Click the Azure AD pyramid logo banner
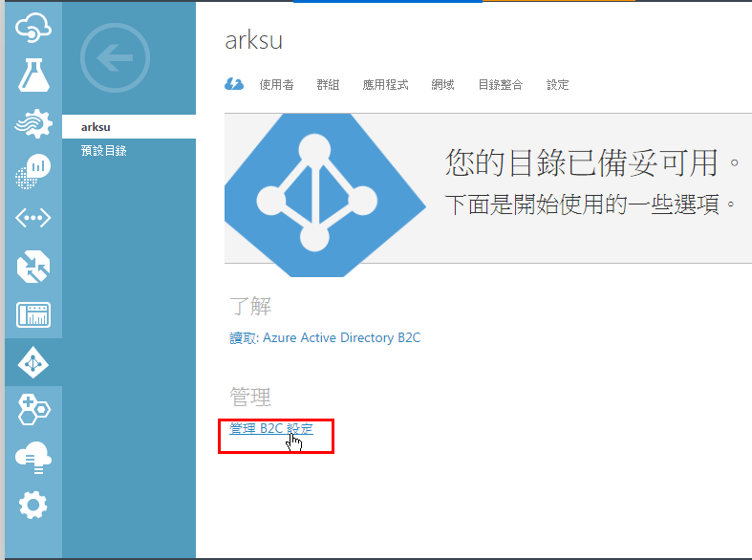Screen dimensions: 752x560 [x=325, y=195]
